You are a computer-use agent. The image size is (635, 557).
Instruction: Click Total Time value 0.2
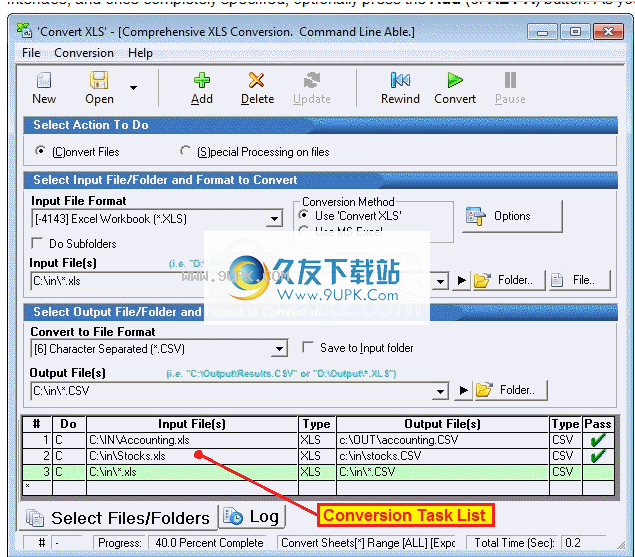click(582, 543)
